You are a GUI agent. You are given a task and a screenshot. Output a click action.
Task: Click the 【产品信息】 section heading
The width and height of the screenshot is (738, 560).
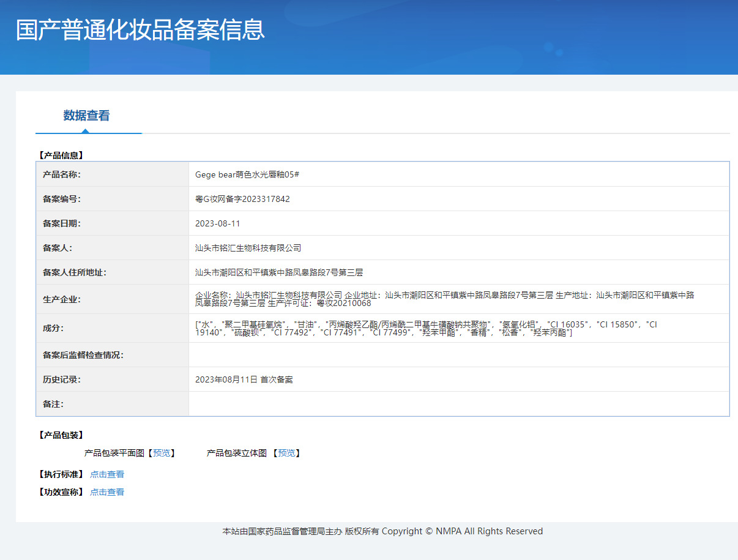(61, 155)
